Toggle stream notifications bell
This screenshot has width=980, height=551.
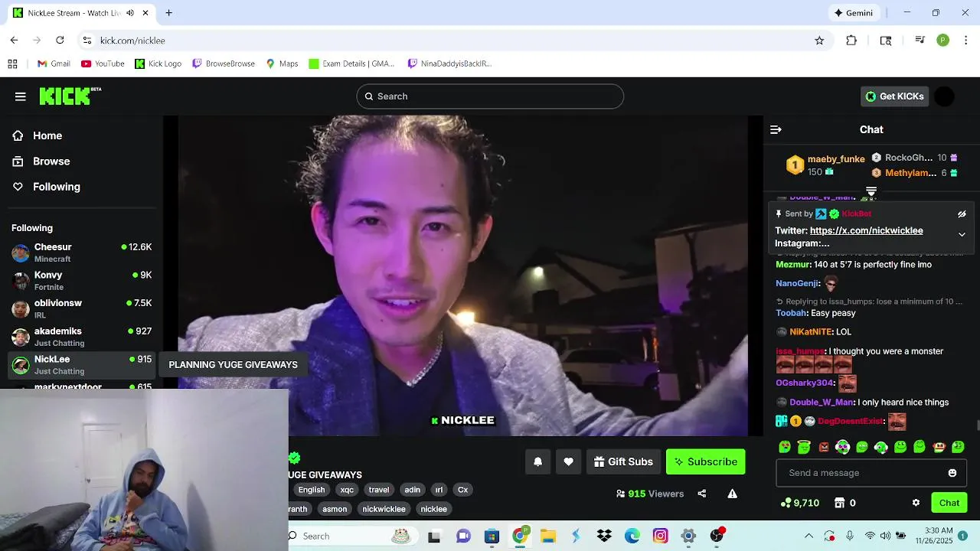[538, 461]
